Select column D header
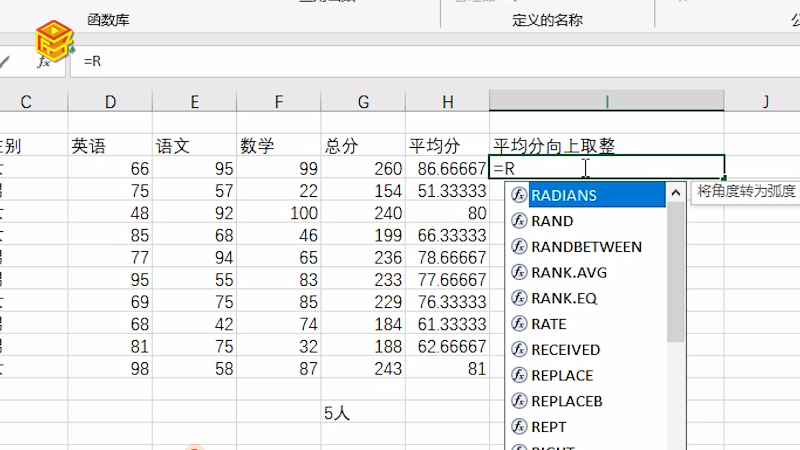 tap(110, 101)
